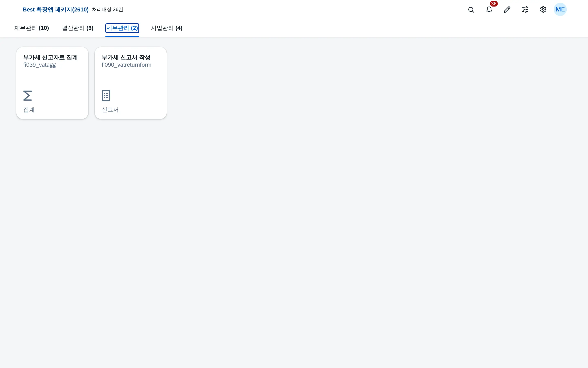Open the search icon in header

pos(471,9)
